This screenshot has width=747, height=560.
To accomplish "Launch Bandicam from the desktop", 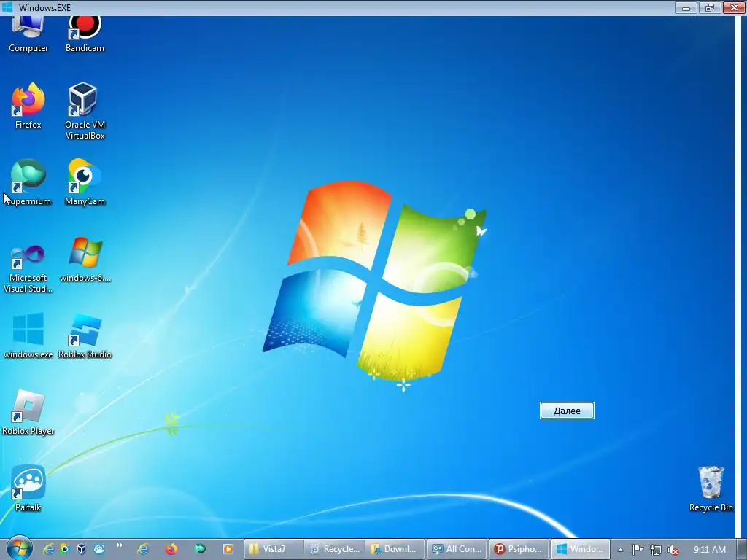I will pyautogui.click(x=85, y=34).
